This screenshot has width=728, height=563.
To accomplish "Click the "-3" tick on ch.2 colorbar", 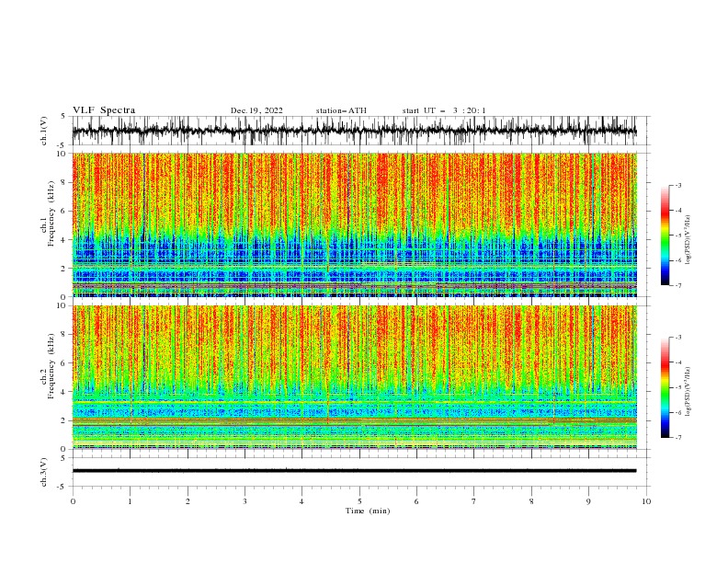I will pos(677,338).
